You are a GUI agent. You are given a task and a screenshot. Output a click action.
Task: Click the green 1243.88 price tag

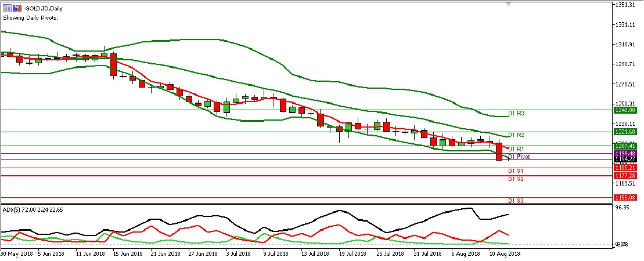626,110
